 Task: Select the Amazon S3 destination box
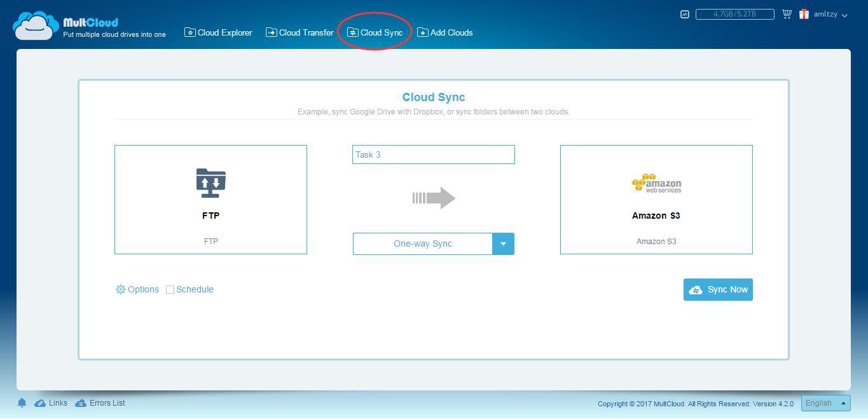click(x=656, y=200)
